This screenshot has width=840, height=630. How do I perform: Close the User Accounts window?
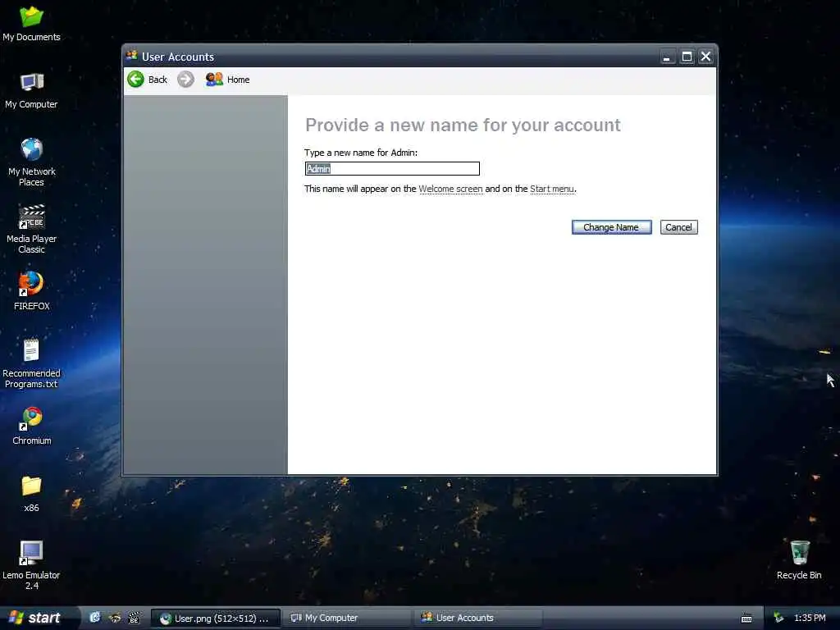[x=706, y=57]
